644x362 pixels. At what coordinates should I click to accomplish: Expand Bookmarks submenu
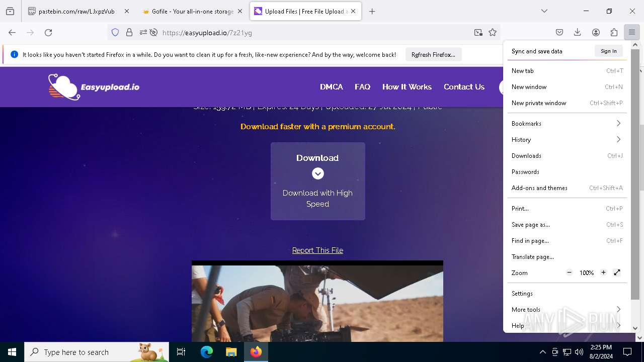[x=567, y=123]
